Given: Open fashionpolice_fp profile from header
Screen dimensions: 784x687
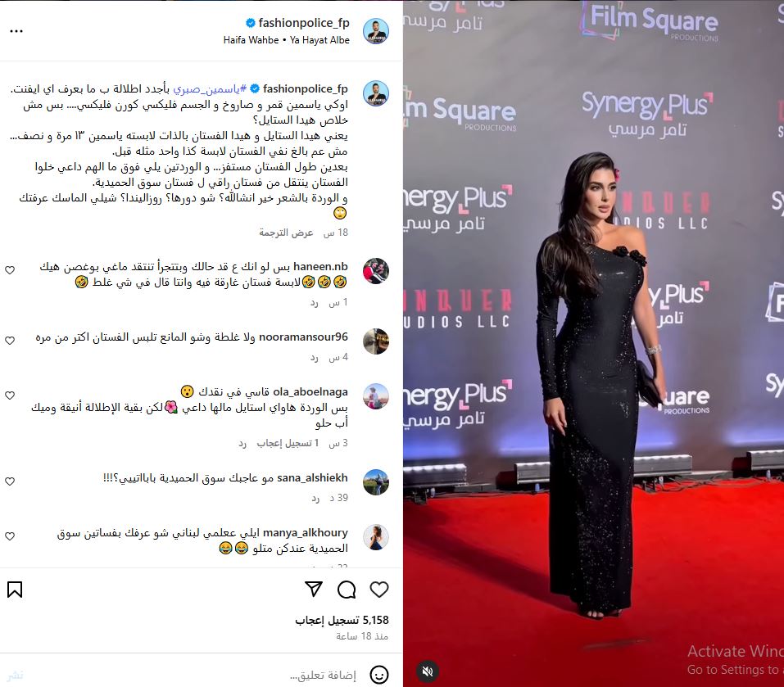Looking at the screenshot, I should (303, 23).
